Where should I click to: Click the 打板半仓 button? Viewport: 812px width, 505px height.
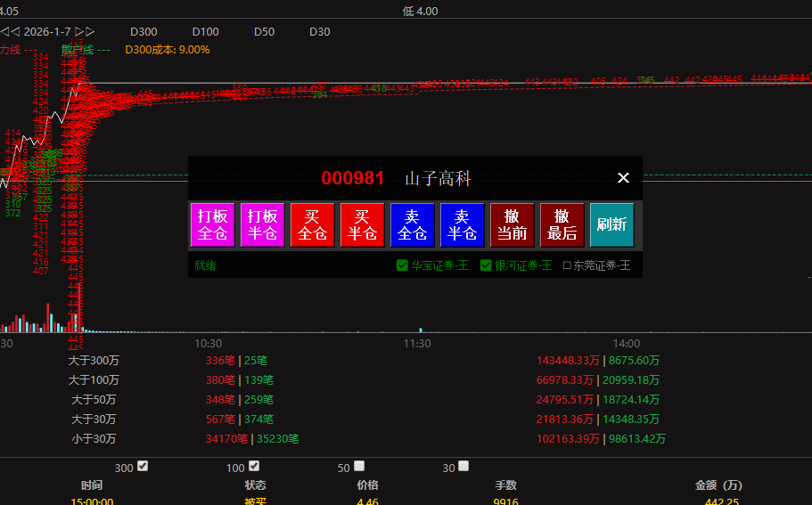click(x=262, y=224)
